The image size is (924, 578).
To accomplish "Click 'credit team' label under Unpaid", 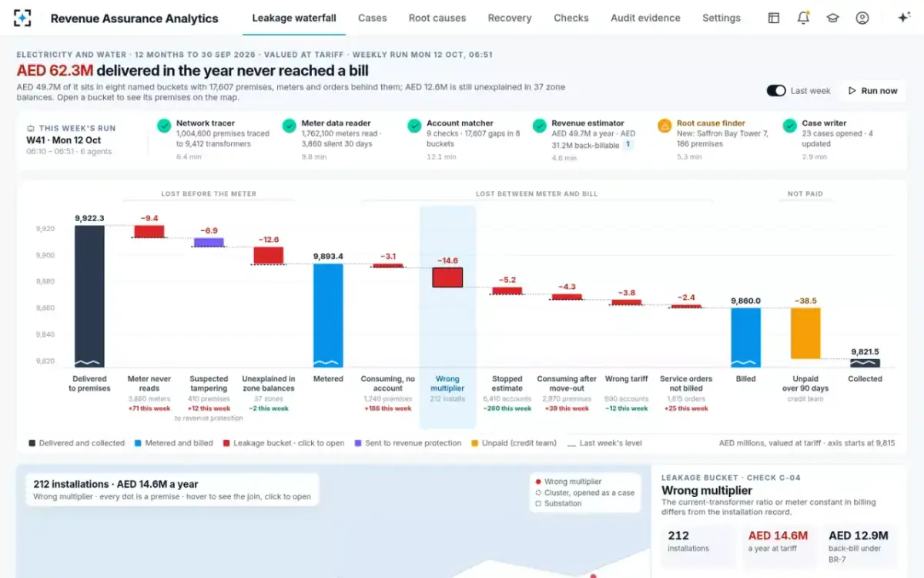I will (x=805, y=398).
